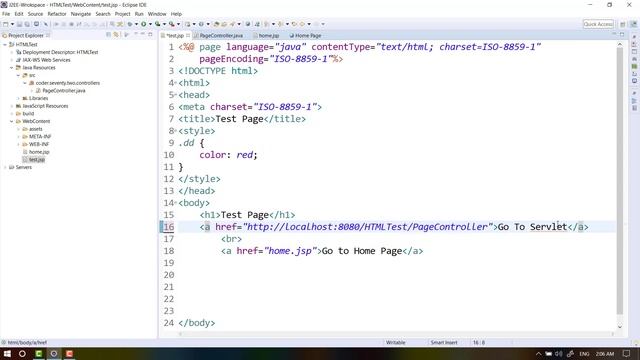Collapse the WebContent folder
Viewport: 640px width, 360px height.
(x=11, y=122)
